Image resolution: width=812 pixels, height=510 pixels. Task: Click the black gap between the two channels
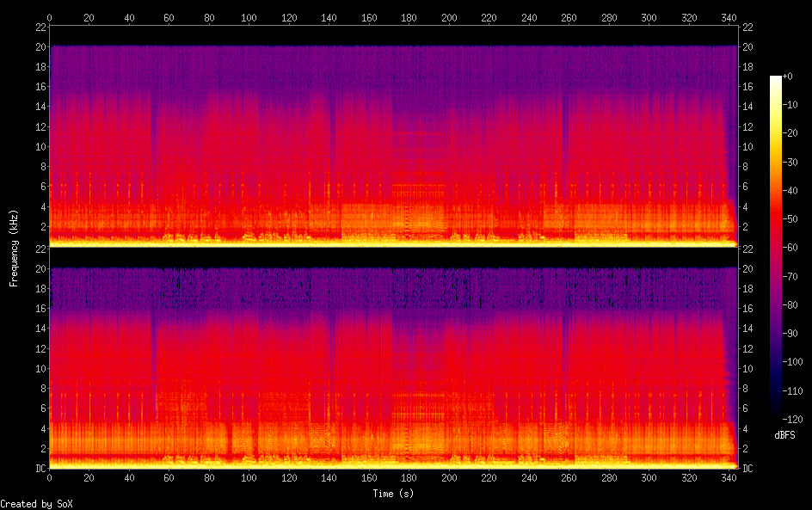394,257
